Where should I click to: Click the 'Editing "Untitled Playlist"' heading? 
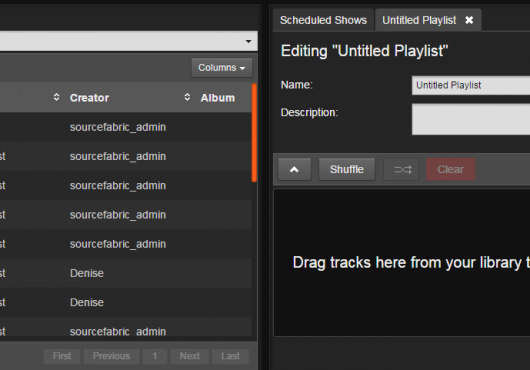[364, 51]
